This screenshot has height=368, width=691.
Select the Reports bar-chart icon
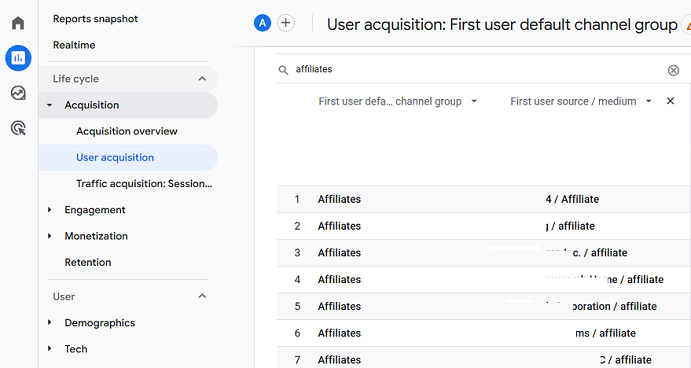(x=18, y=58)
